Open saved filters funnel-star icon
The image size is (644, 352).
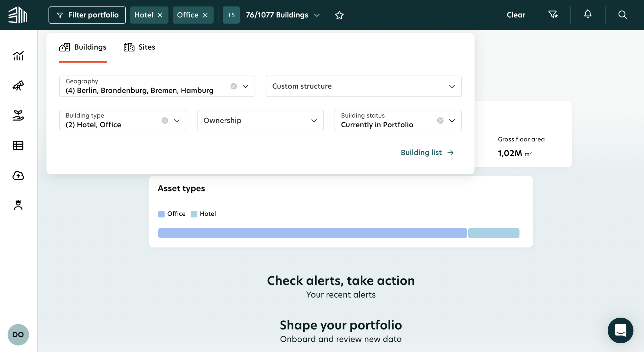553,14
